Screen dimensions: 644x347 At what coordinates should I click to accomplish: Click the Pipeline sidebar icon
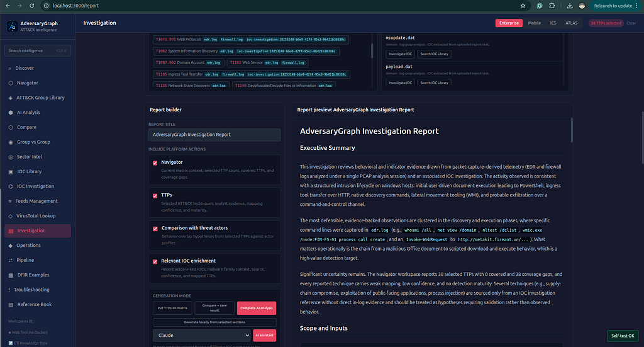tap(11, 260)
